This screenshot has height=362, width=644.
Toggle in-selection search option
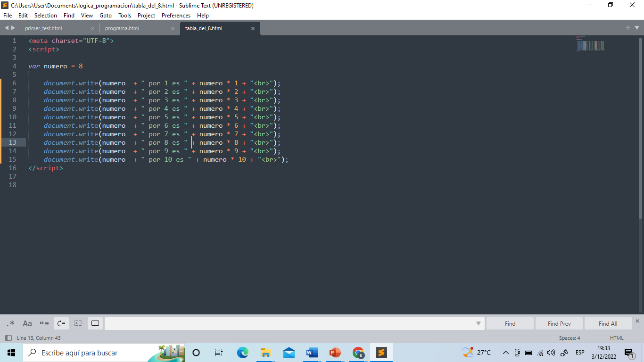pos(78,323)
